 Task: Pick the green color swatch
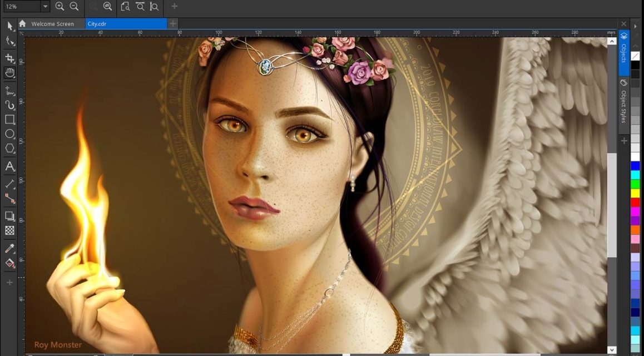[x=635, y=184]
